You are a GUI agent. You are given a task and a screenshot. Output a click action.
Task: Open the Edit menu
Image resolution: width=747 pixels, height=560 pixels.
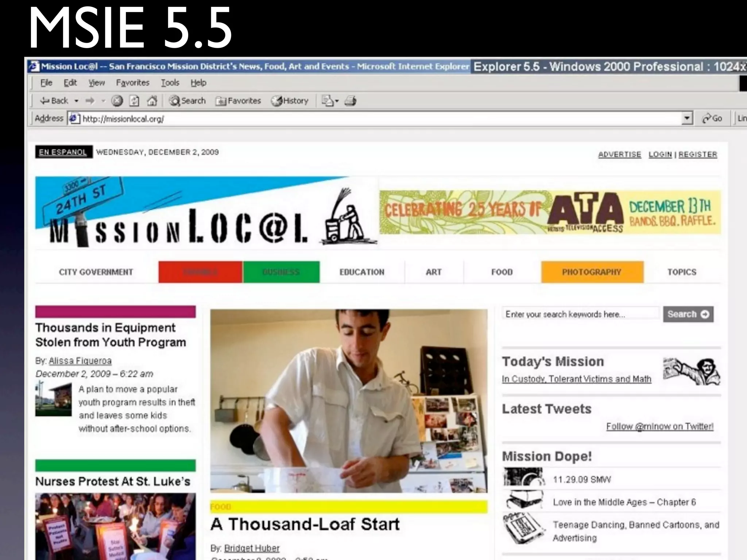70,83
